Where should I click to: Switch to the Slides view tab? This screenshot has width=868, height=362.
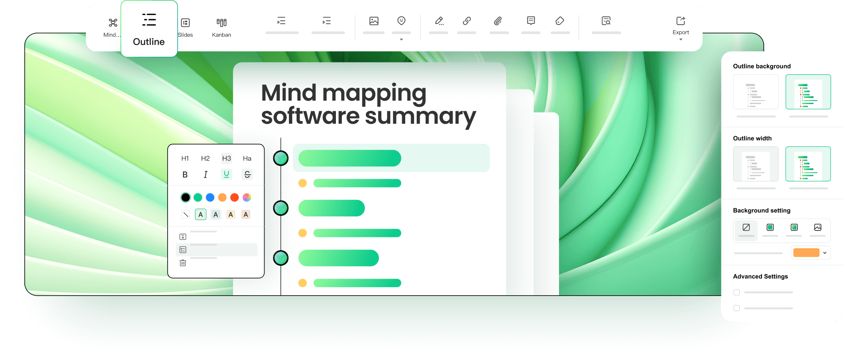(185, 27)
